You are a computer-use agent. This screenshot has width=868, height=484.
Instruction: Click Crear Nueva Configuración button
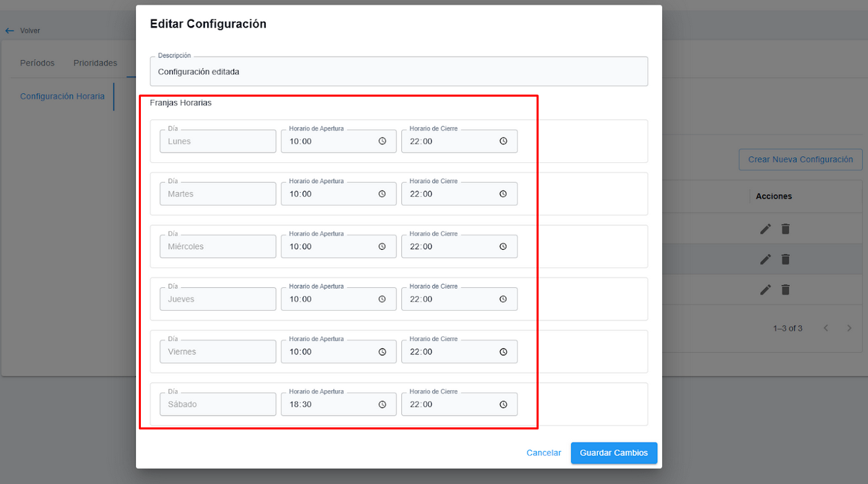[800, 159]
